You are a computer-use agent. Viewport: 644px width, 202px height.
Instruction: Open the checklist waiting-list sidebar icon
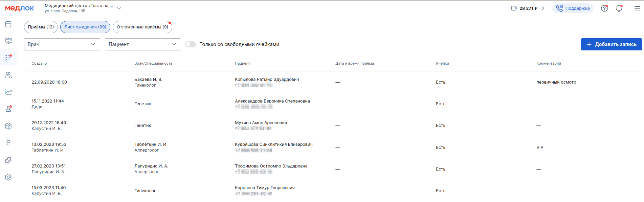coord(8,58)
